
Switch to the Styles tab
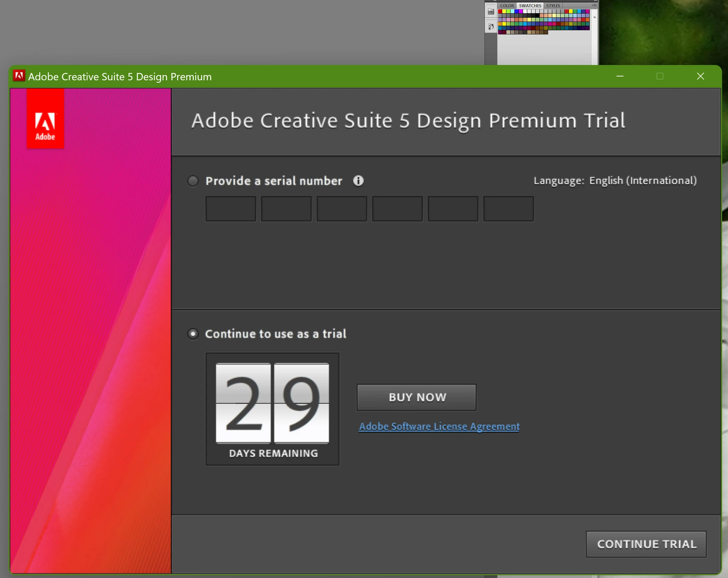553,6
